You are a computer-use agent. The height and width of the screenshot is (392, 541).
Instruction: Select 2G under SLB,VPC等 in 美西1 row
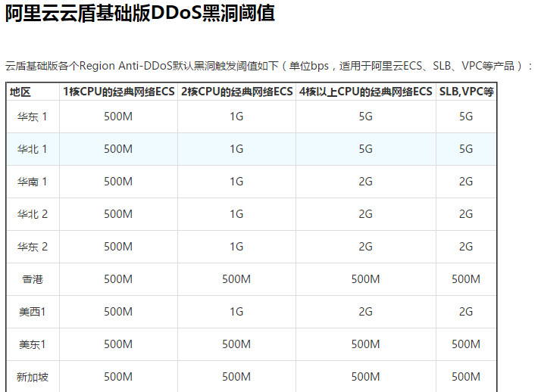click(466, 312)
